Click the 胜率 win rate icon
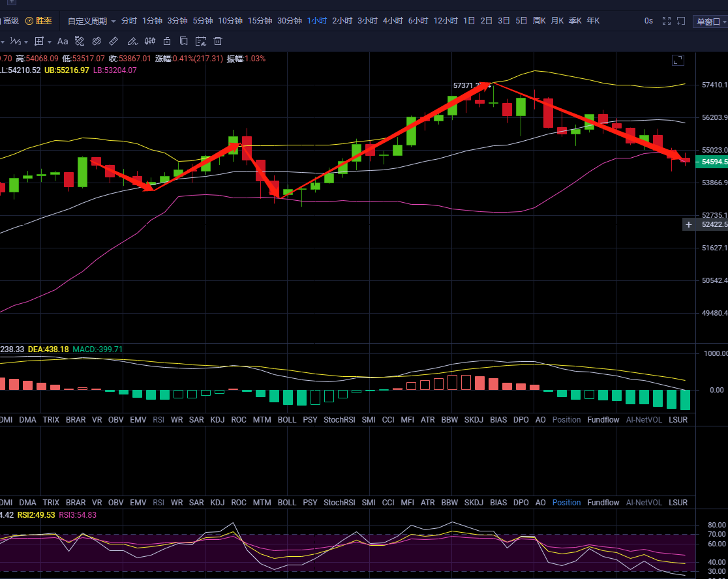The image size is (728, 579). [29, 21]
